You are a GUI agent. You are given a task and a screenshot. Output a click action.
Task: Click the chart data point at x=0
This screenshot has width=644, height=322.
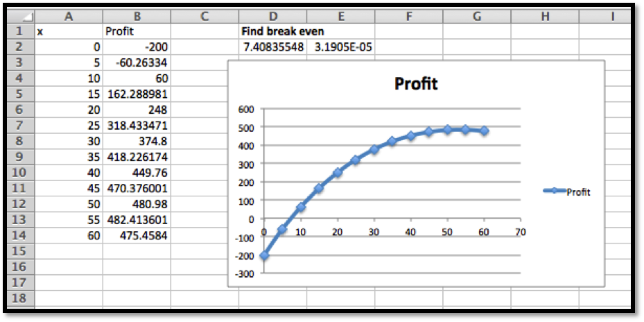click(x=264, y=255)
